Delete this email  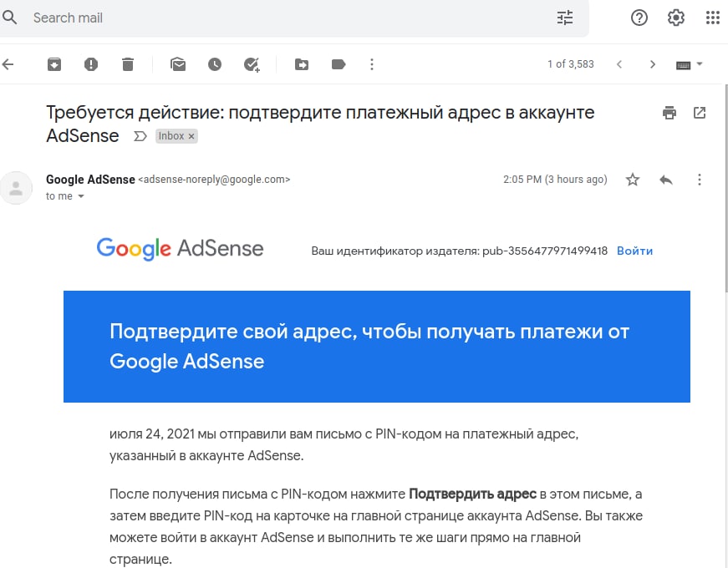[128, 64]
